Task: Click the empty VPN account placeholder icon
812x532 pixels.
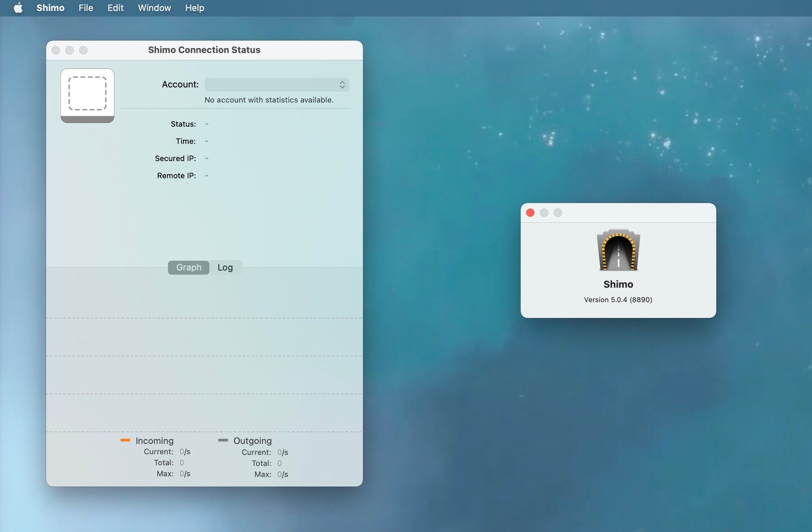Action: click(87, 95)
